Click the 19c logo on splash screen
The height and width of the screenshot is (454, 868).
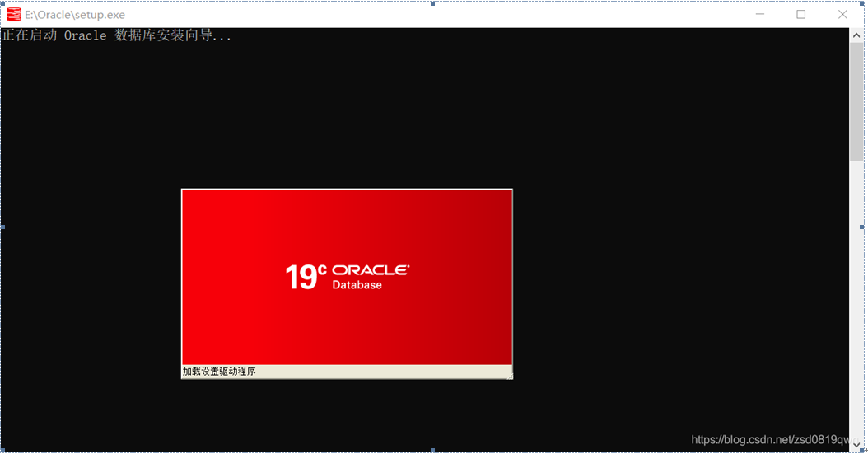tap(306, 277)
